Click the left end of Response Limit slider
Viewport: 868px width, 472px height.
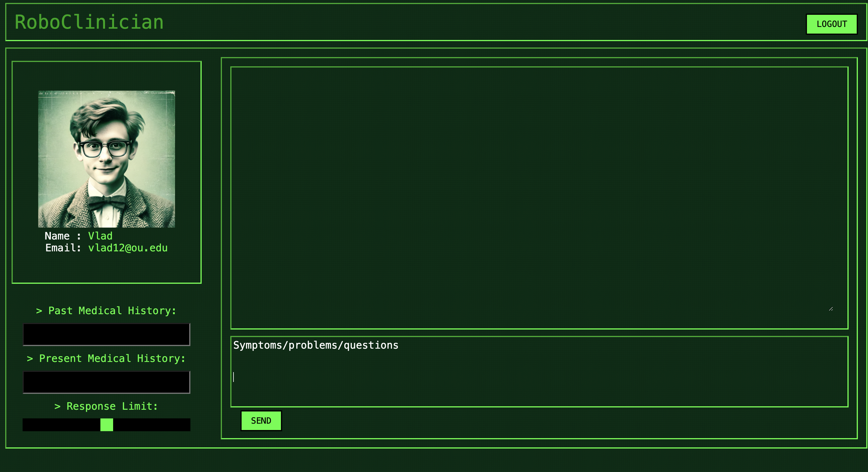[25, 425]
